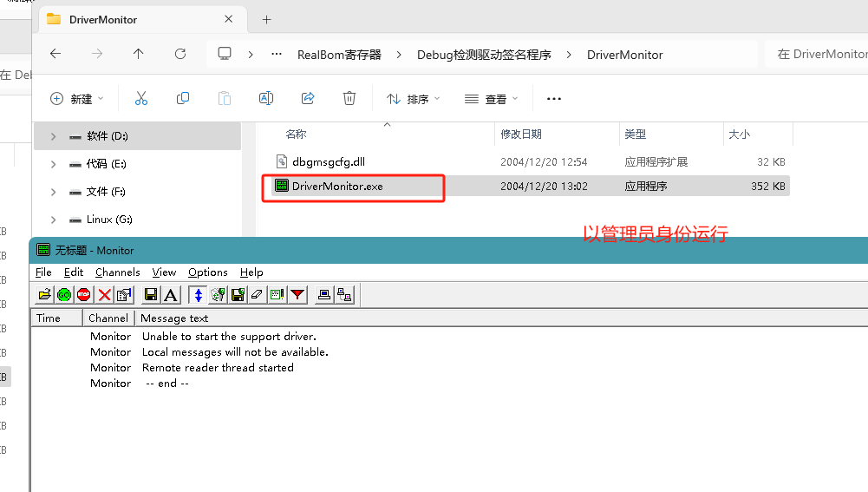Open the Edit menu in Monitor
The width and height of the screenshot is (868, 492).
click(x=74, y=272)
